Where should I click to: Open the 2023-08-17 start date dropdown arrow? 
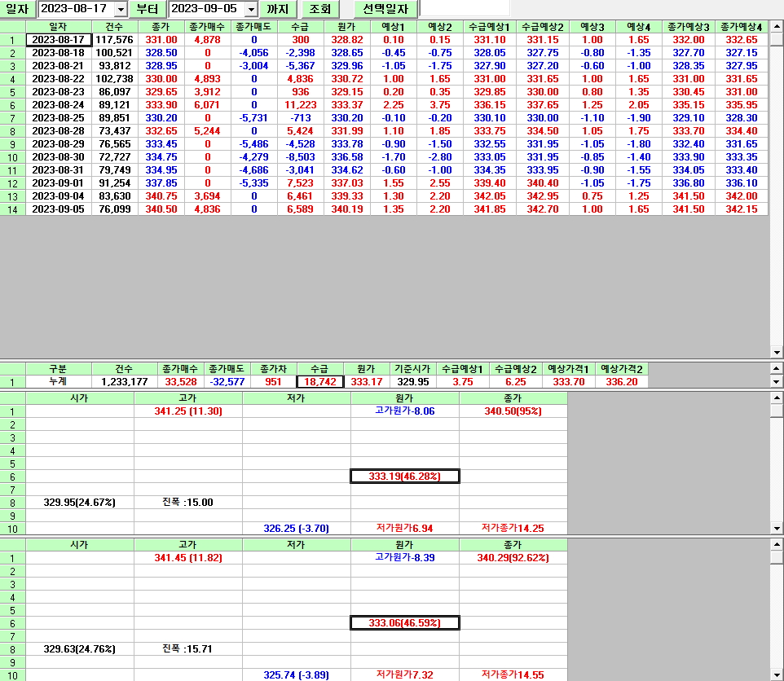pos(121,9)
